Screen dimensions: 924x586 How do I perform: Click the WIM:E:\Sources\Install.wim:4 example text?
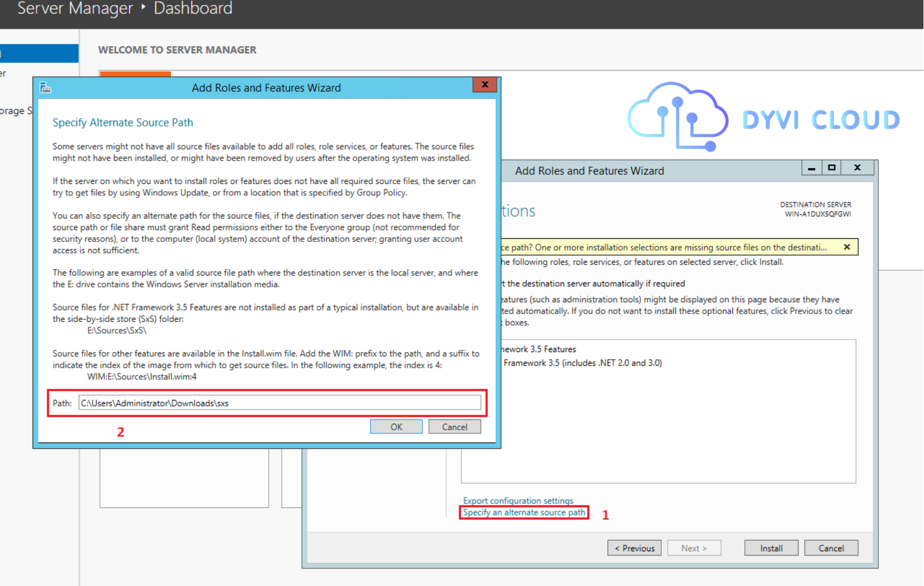(x=142, y=377)
